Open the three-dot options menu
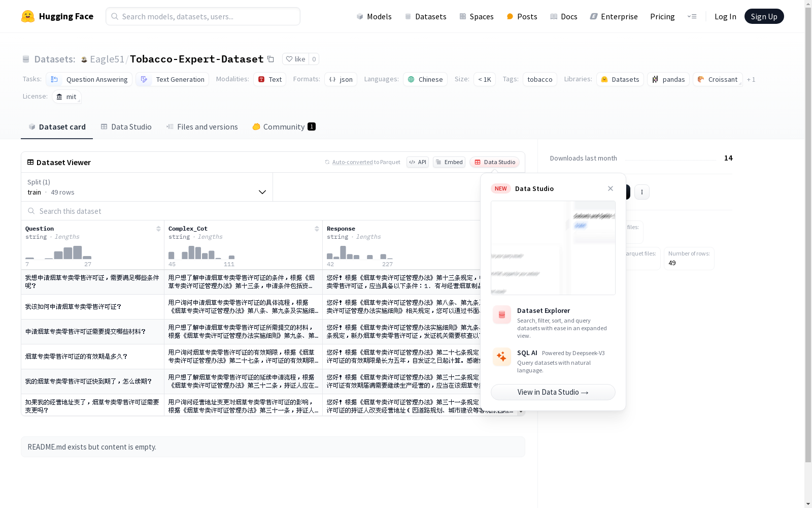 click(x=642, y=192)
